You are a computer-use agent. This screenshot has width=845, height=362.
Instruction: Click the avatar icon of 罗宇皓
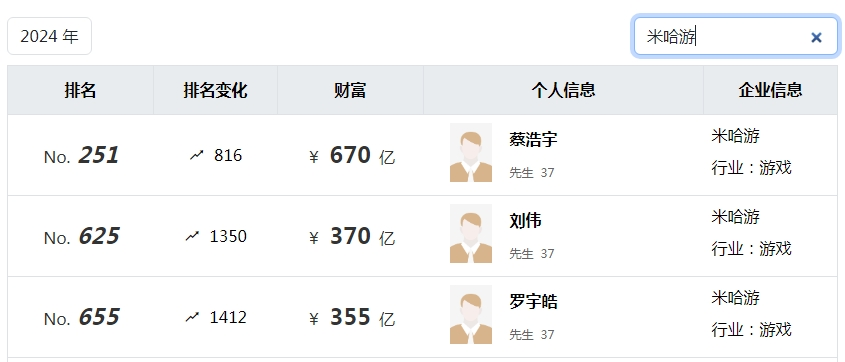point(471,314)
